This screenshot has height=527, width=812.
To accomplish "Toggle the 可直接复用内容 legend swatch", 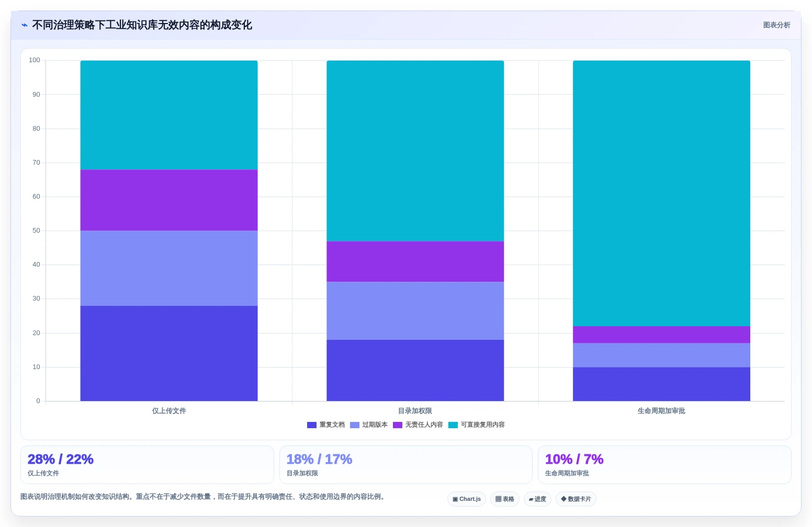I will point(453,425).
